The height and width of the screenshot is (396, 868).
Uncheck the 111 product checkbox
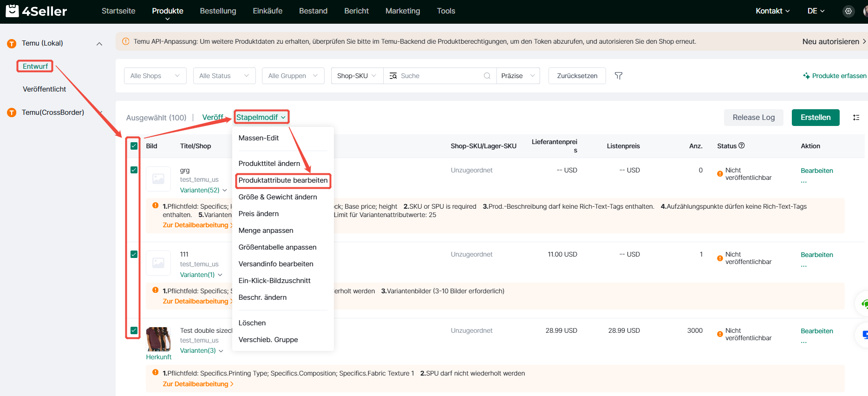(134, 254)
